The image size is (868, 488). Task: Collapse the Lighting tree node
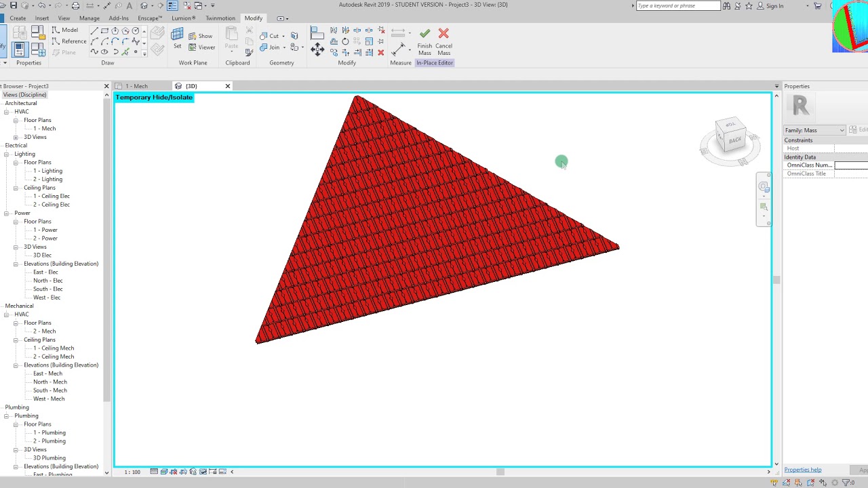coord(6,154)
